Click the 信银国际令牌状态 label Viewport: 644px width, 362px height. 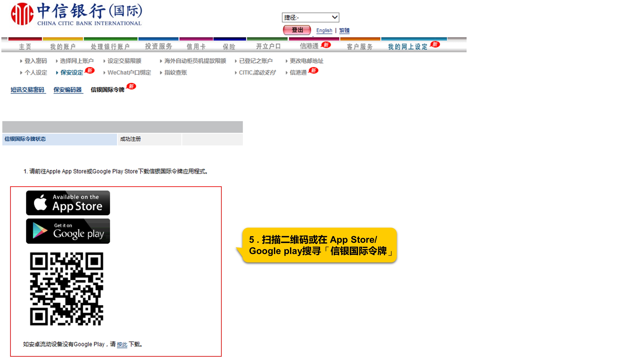(25, 139)
